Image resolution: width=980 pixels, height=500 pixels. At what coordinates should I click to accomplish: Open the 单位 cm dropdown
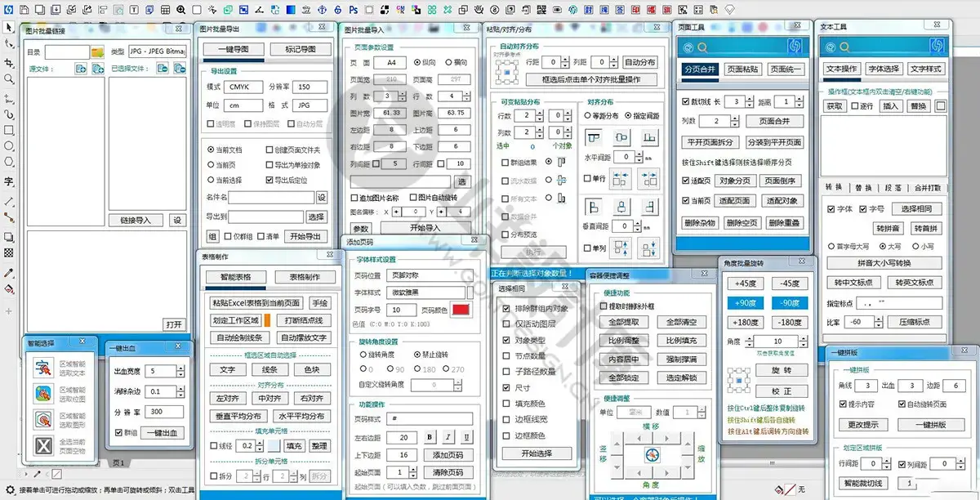[243, 106]
